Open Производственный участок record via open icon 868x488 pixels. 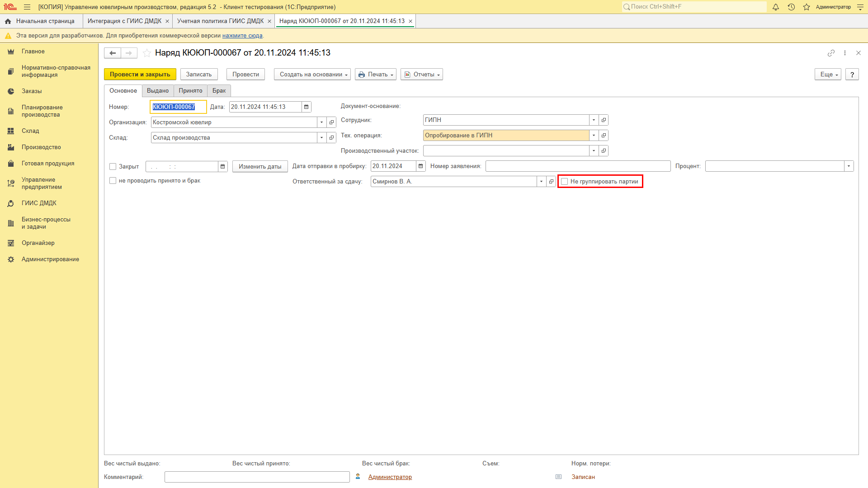pyautogui.click(x=604, y=151)
